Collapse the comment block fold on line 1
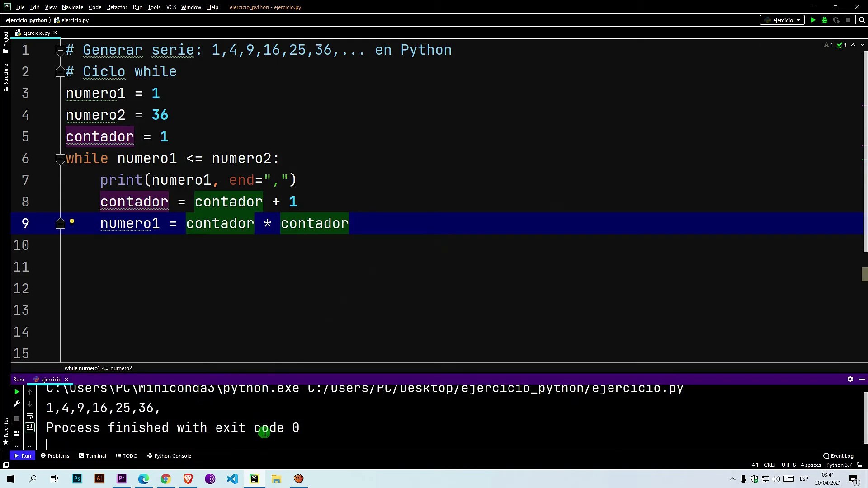868x488 pixels. pos(60,50)
